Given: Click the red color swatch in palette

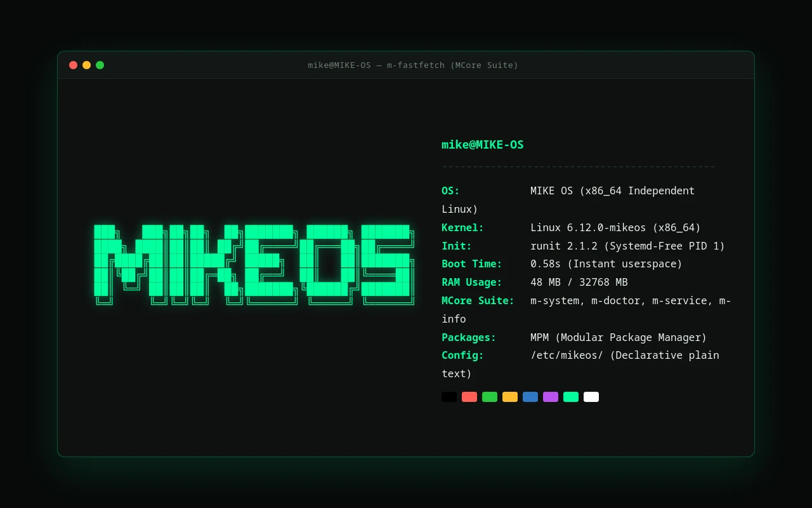Looking at the screenshot, I should [469, 397].
